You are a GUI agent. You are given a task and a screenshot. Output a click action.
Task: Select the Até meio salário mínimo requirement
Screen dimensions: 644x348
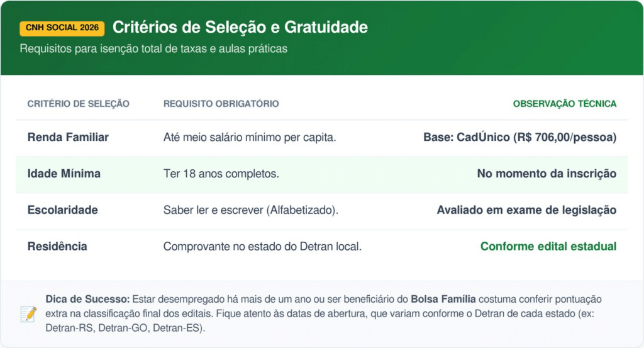[x=250, y=137]
